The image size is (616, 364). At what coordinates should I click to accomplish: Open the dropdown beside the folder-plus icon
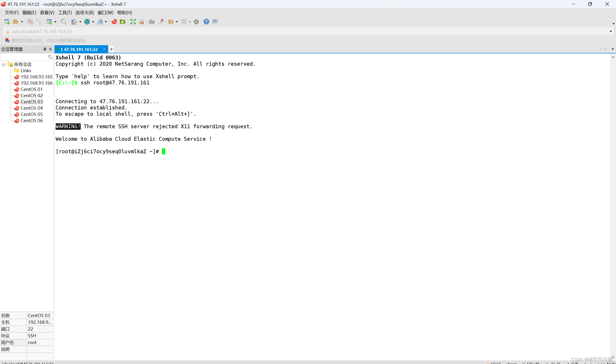(x=177, y=22)
